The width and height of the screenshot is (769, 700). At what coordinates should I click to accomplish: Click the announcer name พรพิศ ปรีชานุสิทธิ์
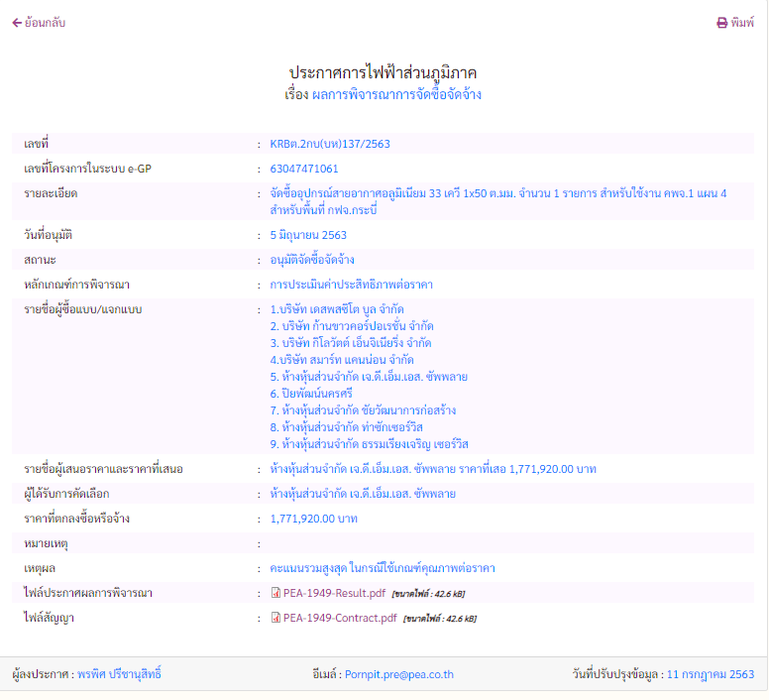click(119, 674)
